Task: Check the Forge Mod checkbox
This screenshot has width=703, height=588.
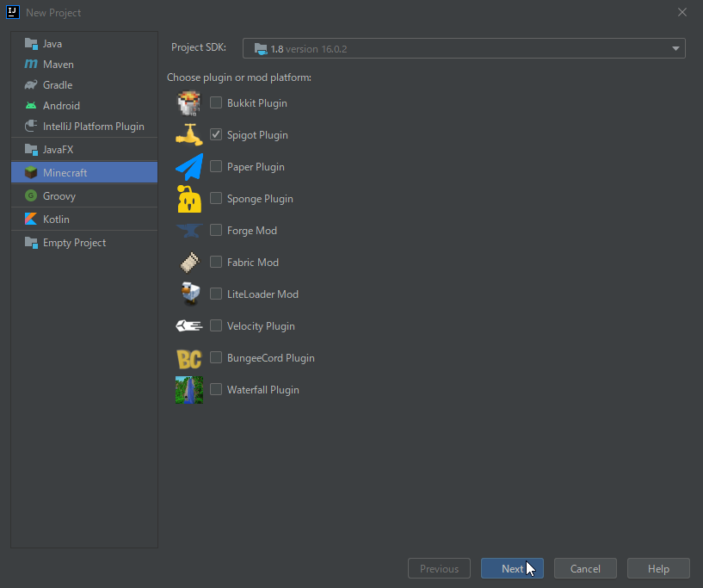Action: coord(216,230)
